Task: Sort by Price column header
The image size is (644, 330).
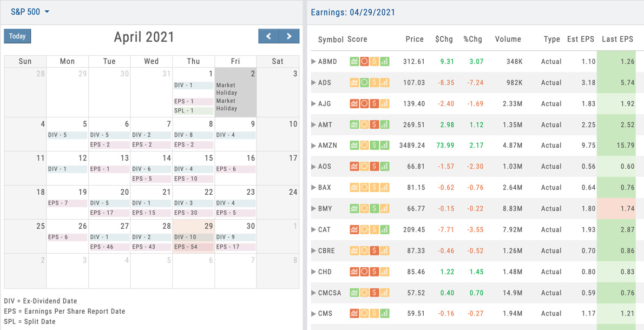Action: click(415, 39)
